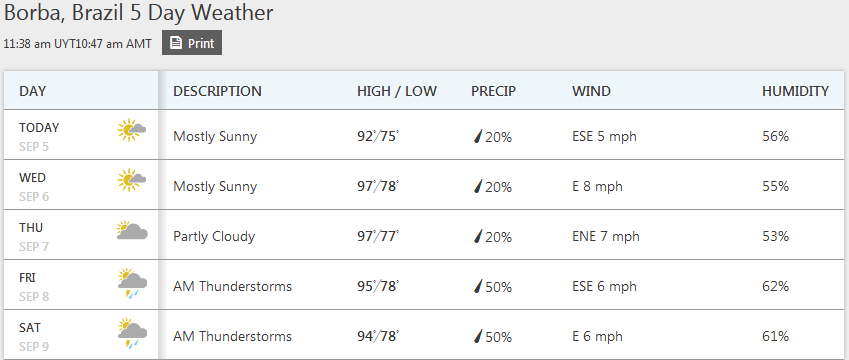Click the Borba, Brazil 5 Day Weather heading
The height and width of the screenshot is (360, 849).
(x=139, y=13)
